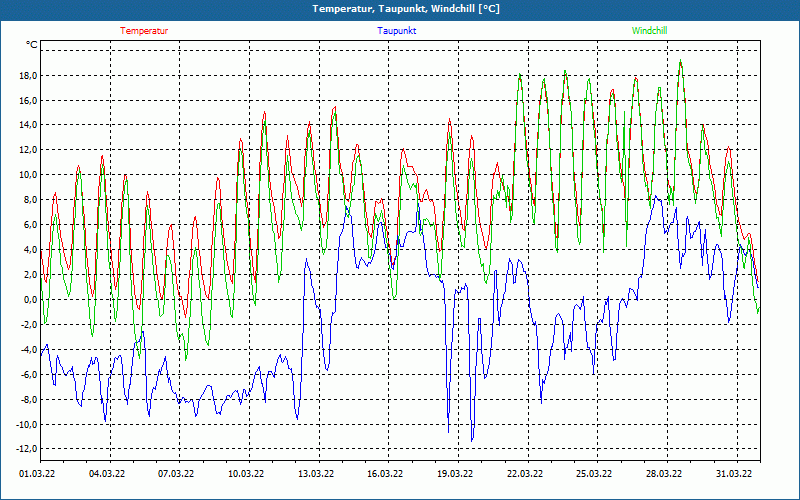800x500 pixels.
Task: Select the 16.03.22 date label
Action: click(x=385, y=473)
